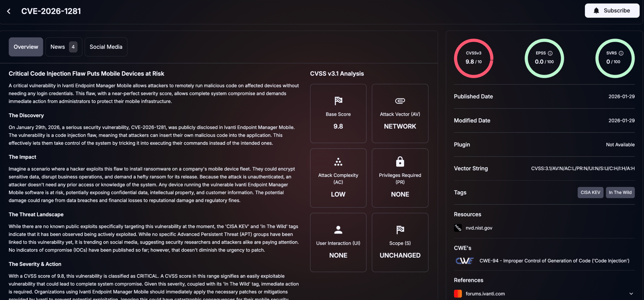Open the Social Media tab

pyautogui.click(x=106, y=47)
